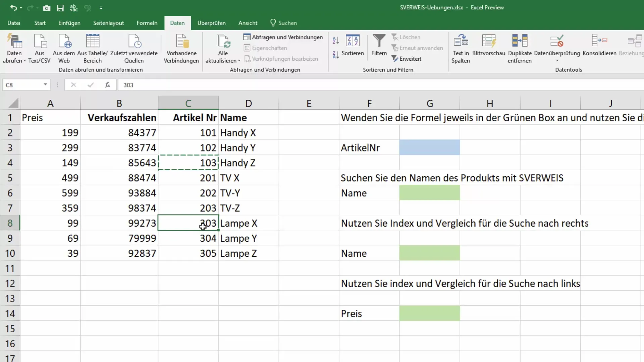Click the confirm checkmark formula bar button
The image size is (644, 362).
coord(90,85)
